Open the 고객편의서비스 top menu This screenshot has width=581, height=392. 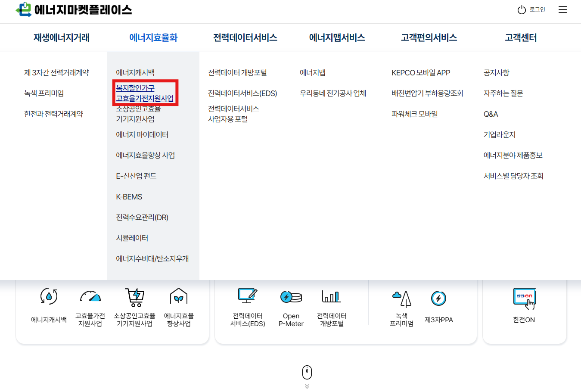429,37
